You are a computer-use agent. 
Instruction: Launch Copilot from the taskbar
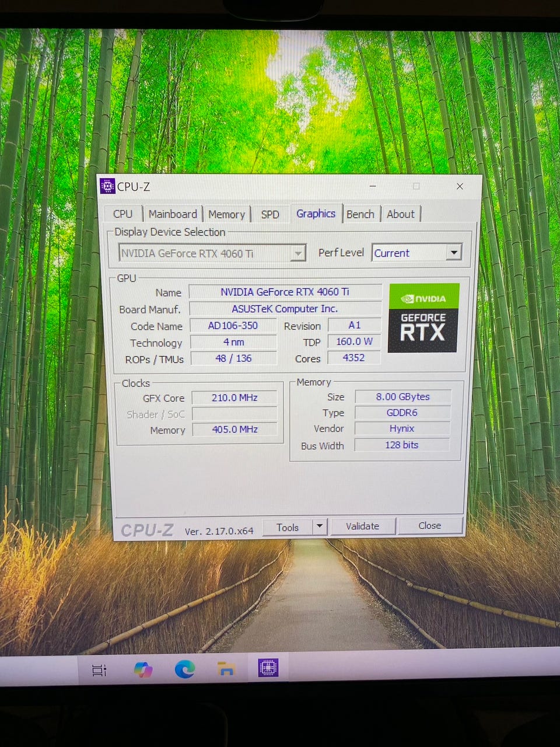(143, 669)
